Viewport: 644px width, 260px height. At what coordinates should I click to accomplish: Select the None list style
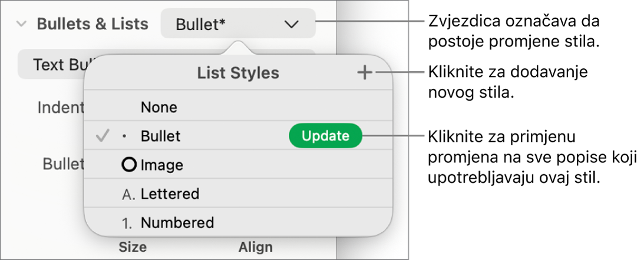(x=159, y=108)
